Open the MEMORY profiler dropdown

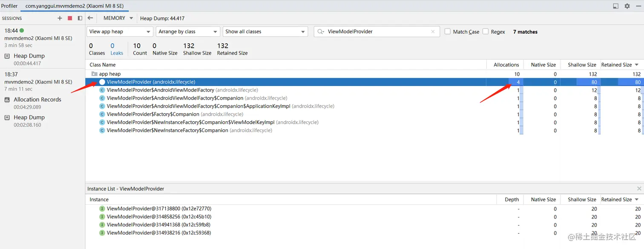click(118, 18)
